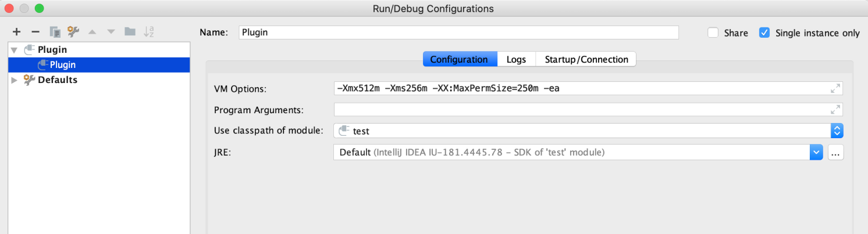Open the JRE dropdown arrow
This screenshot has height=234, width=868.
816,153
